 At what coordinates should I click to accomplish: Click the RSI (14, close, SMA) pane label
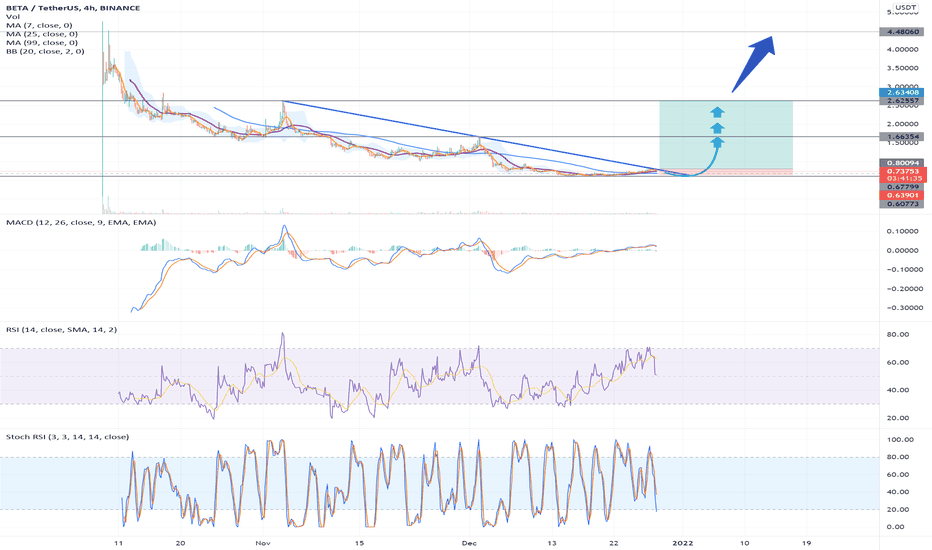click(61, 329)
